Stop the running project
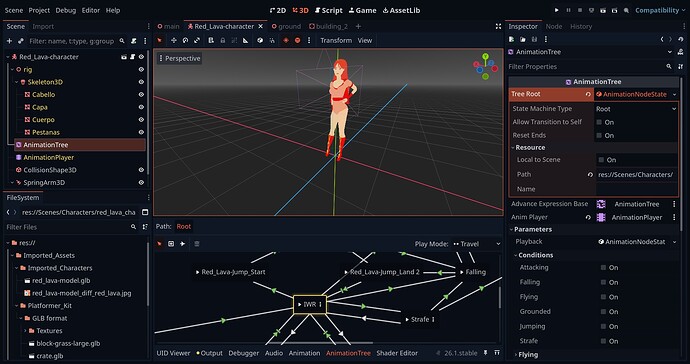 580,10
